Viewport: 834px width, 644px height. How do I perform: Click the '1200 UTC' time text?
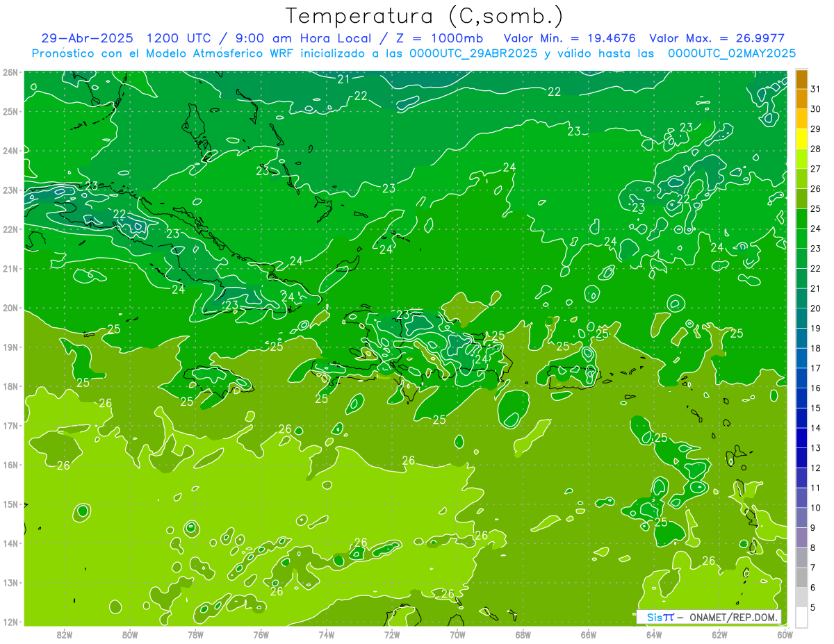point(179,38)
